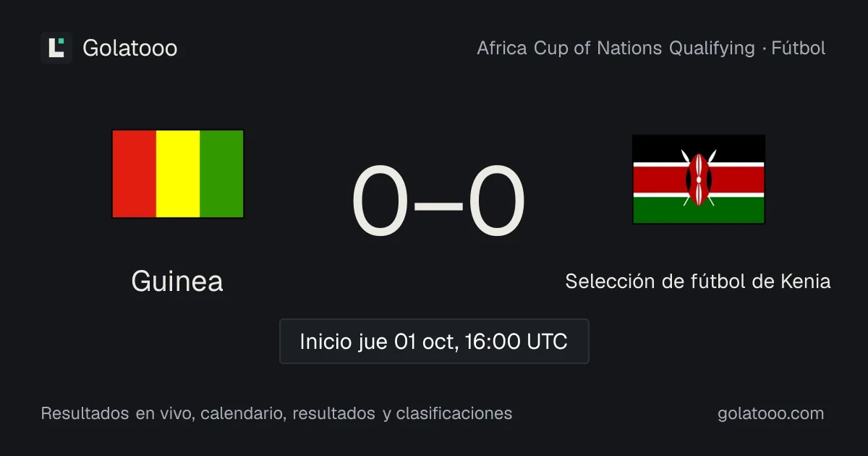Click the Fútbol sport label
This screenshot has height=456, width=868.
click(799, 48)
